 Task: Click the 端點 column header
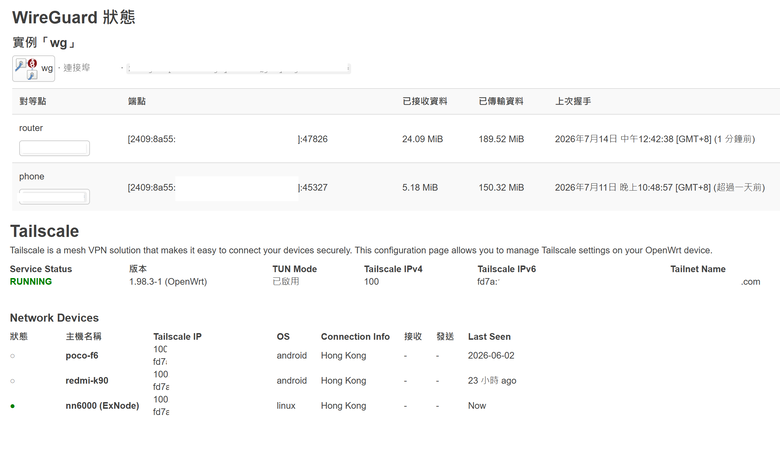tap(137, 101)
